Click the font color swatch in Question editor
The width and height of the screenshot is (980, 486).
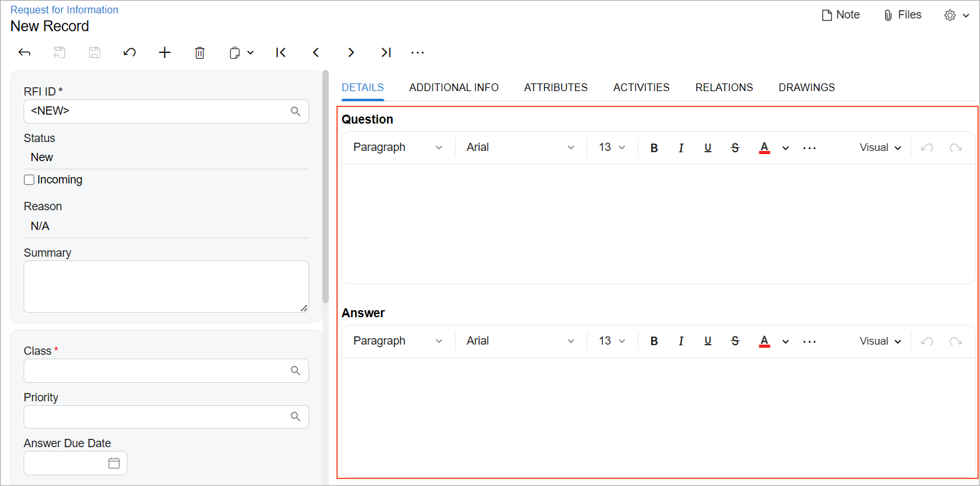point(765,148)
